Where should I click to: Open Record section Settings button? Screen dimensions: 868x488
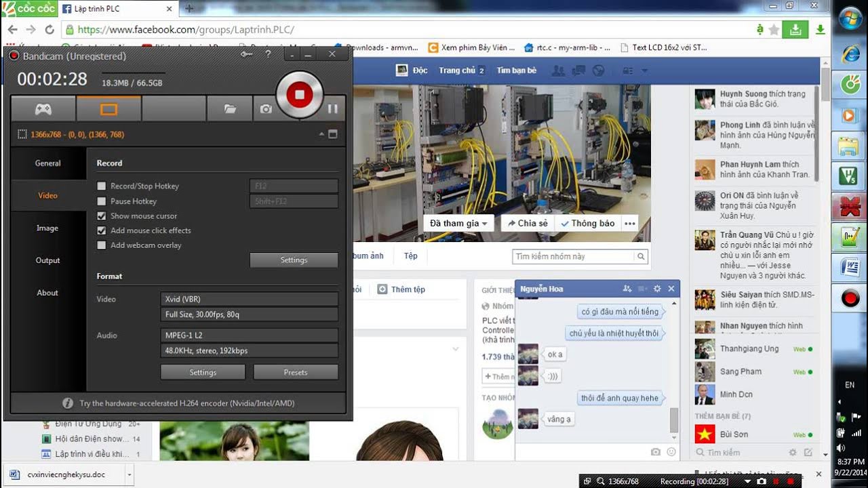pyautogui.click(x=294, y=260)
